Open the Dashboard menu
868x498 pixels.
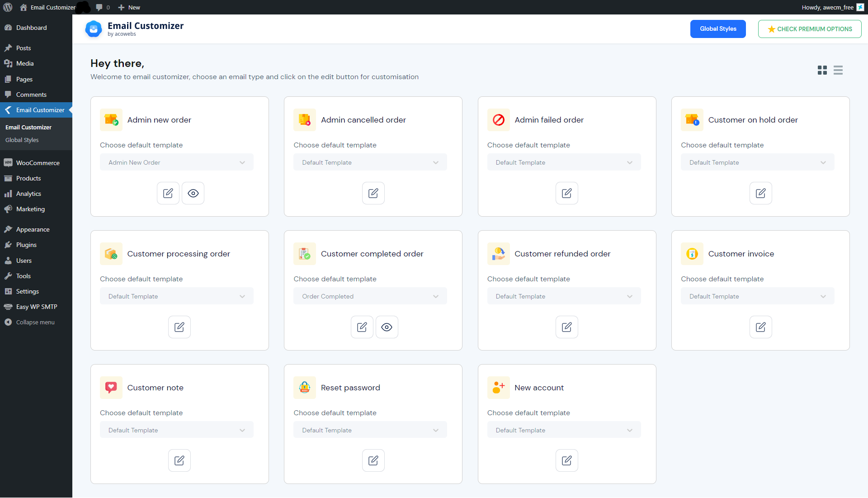click(x=36, y=28)
